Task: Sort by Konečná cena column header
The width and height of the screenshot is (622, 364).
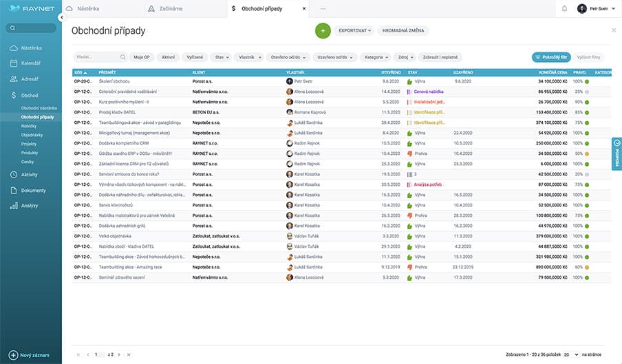Action: (552, 72)
